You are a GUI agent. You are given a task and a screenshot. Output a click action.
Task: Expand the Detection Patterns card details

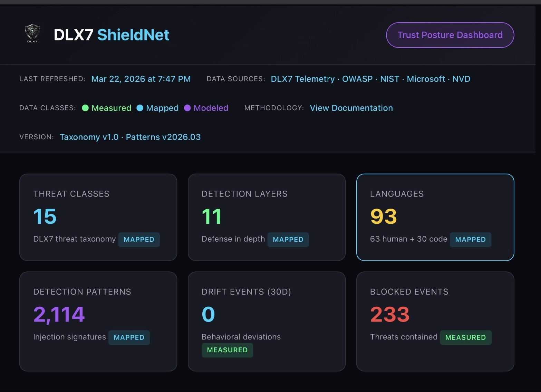[x=98, y=321]
